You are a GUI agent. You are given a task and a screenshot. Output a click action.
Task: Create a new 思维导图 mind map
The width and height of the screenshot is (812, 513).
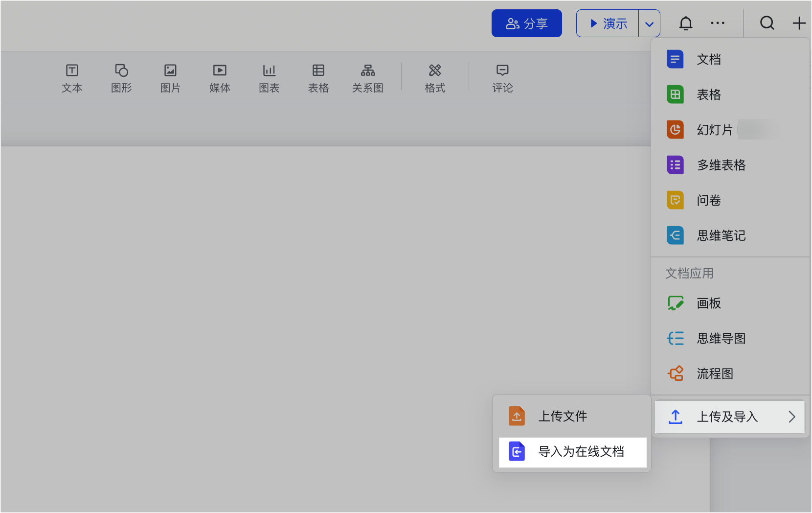(x=721, y=339)
